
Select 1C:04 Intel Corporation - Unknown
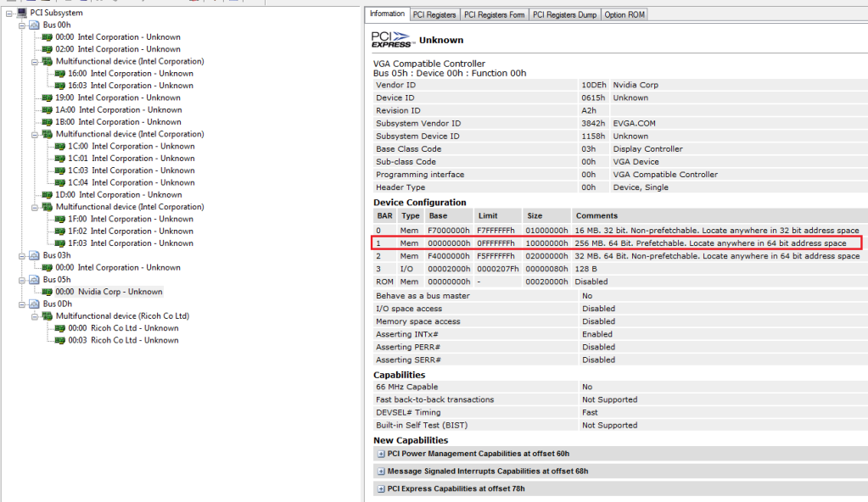pos(132,182)
